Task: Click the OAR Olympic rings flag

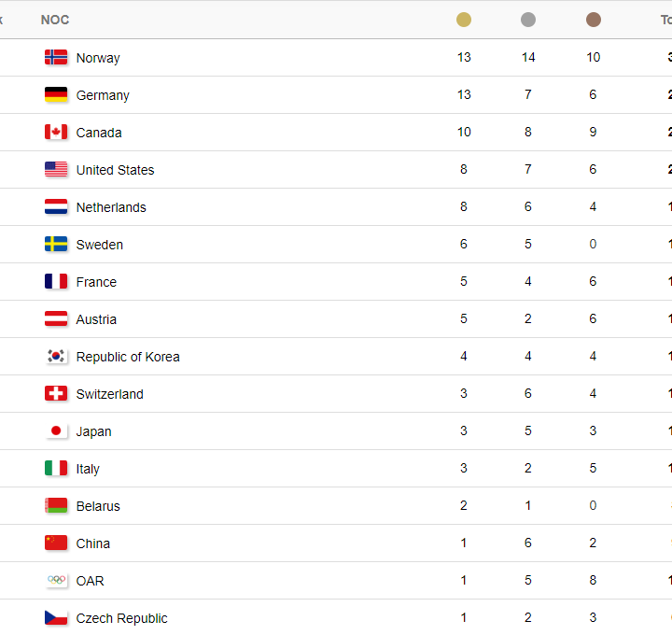Action: coord(56,580)
